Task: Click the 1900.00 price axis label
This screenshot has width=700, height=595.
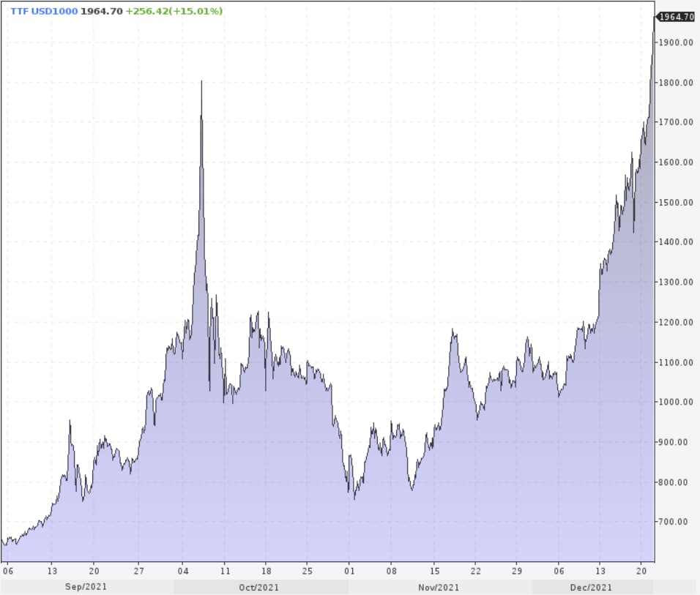Action: [677, 42]
